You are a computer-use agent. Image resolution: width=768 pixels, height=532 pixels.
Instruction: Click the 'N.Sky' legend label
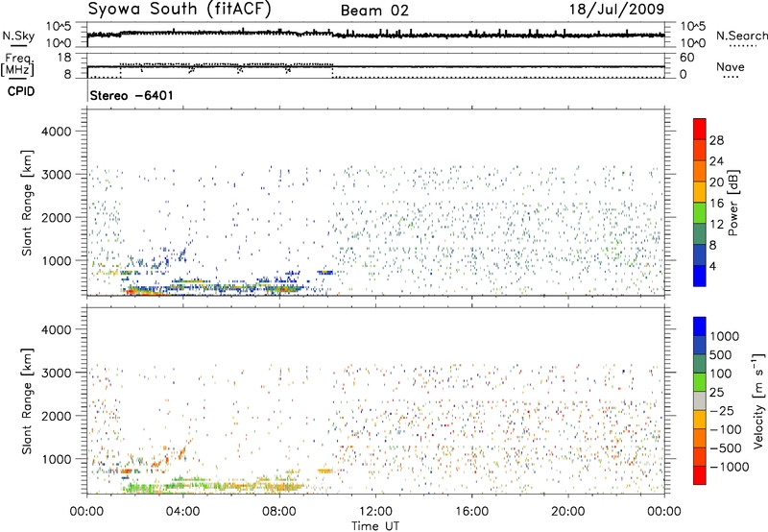(18, 36)
